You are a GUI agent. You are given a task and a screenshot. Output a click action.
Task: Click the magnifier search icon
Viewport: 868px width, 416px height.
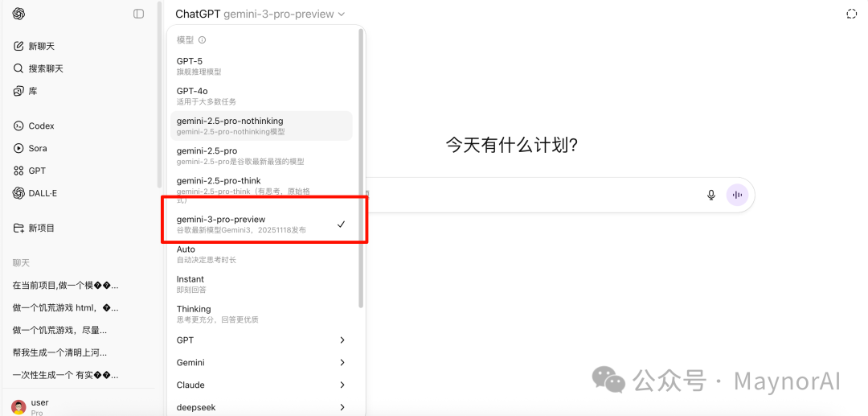[18, 68]
